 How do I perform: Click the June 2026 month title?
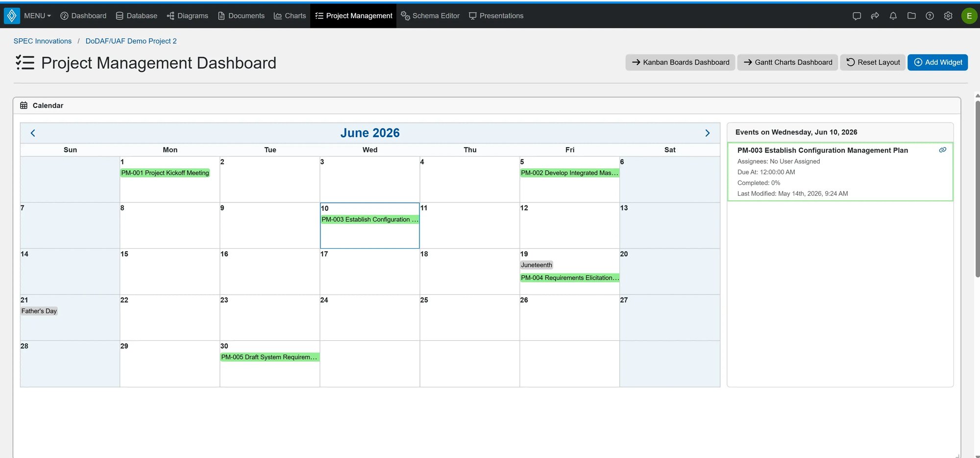[x=370, y=133]
